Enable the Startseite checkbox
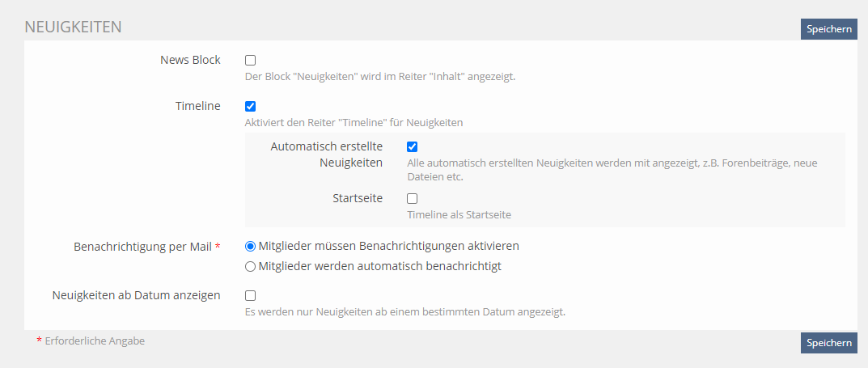The image size is (868, 368). pyautogui.click(x=413, y=198)
